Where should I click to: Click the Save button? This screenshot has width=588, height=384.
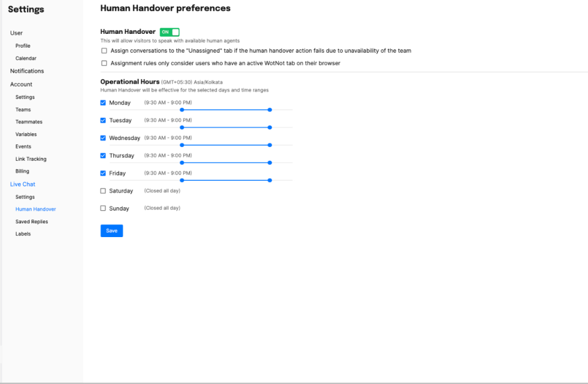pos(111,231)
